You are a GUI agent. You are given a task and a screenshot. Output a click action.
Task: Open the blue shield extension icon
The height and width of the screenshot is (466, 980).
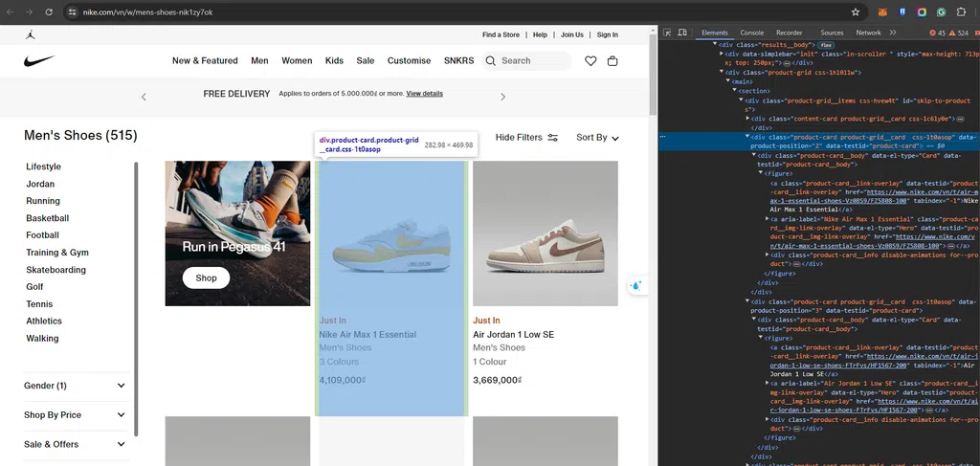[x=902, y=11]
